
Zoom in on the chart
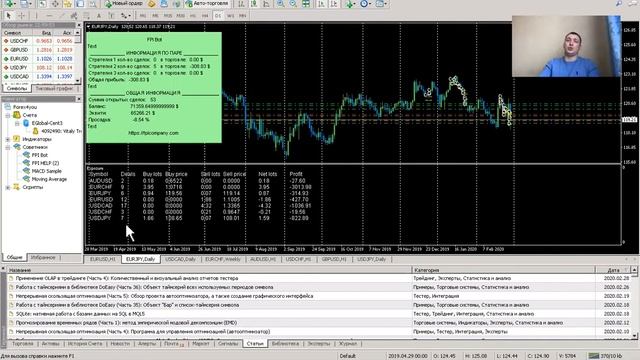281,4
